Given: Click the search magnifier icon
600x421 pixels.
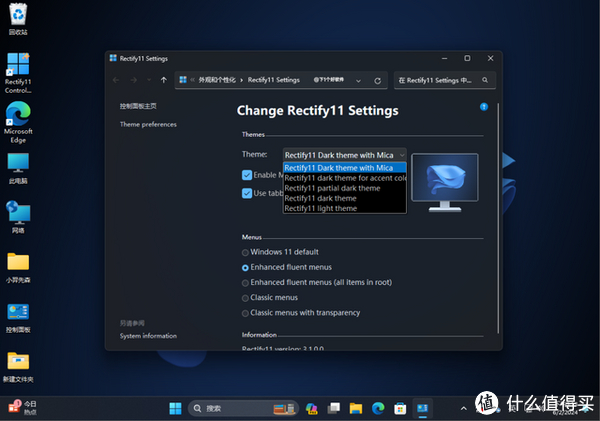Looking at the screenshot, I should point(485,80).
